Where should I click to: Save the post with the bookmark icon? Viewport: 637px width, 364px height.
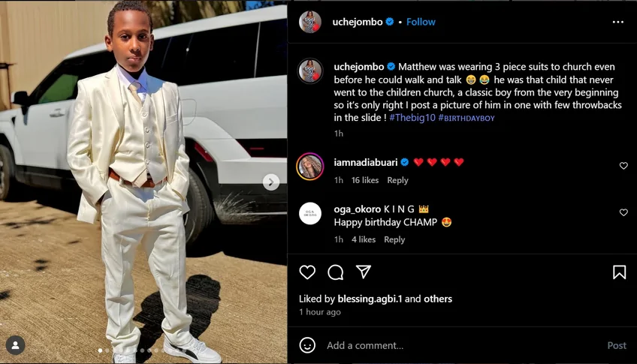619,272
